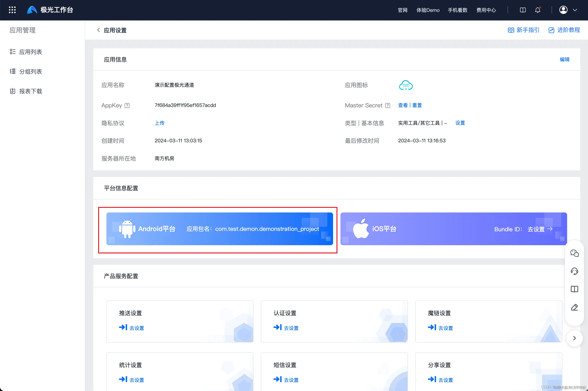
Task: Click the notification bell icon
Action: (538, 10)
